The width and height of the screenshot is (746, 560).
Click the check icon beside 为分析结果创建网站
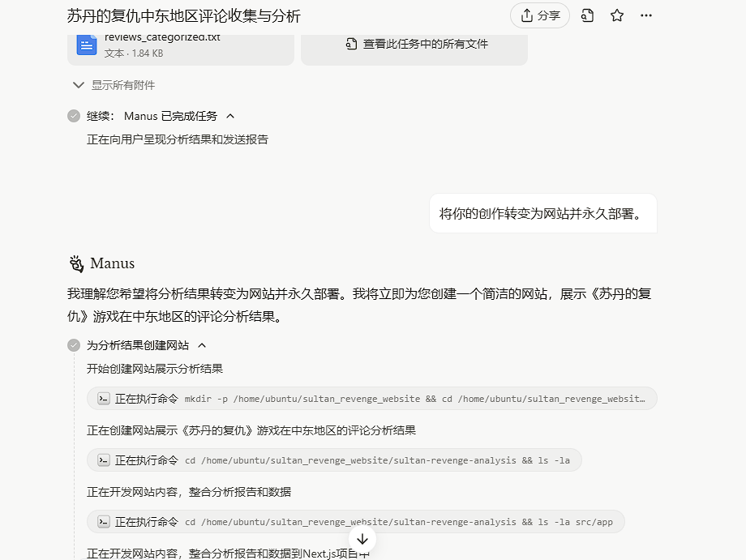tap(74, 345)
